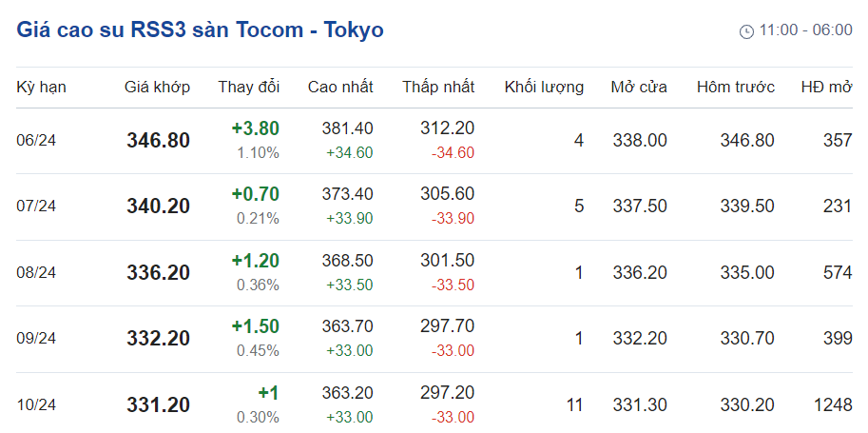Image resolution: width=868 pixels, height=433 pixels.
Task: Select the Hôm trước column header
Action: pos(736,88)
